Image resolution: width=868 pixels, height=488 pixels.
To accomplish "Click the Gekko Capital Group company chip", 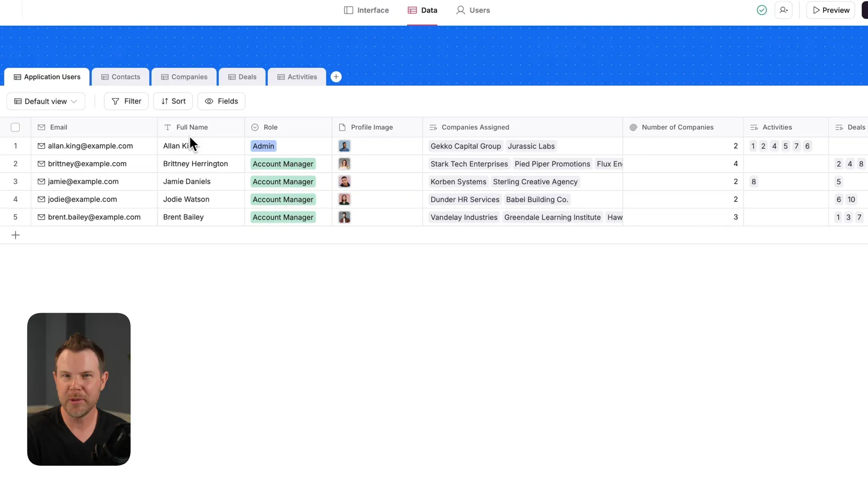I will 466,146.
